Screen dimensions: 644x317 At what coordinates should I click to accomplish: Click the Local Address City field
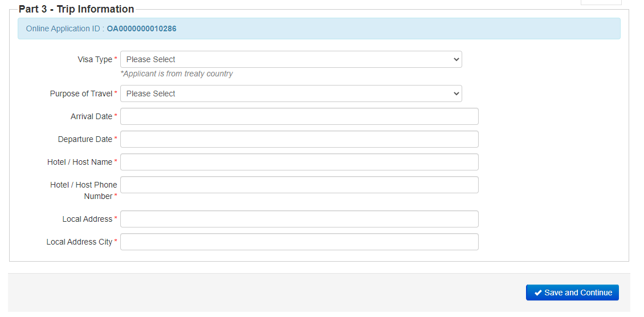click(x=299, y=242)
